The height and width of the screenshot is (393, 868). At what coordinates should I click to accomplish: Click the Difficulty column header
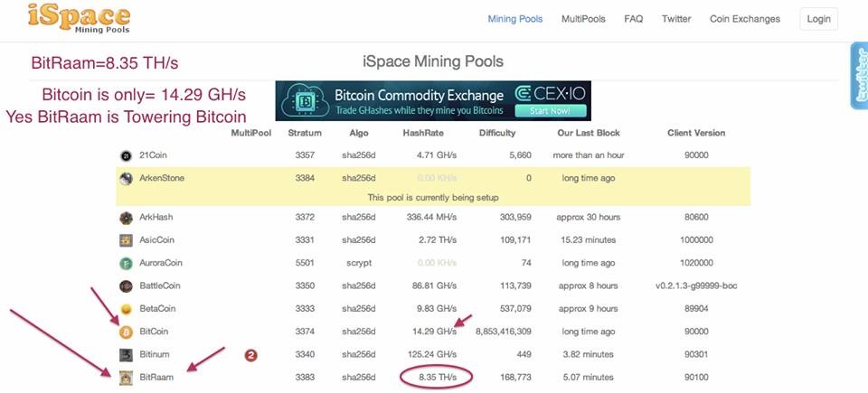[497, 134]
